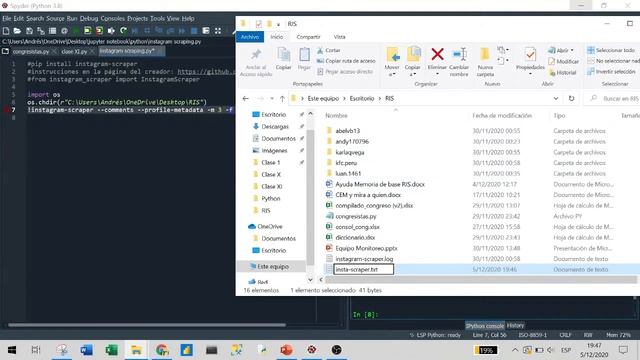The height and width of the screenshot is (360, 640).
Task: Click the Spyder editor horizontal scrollbar
Action: pos(147,325)
